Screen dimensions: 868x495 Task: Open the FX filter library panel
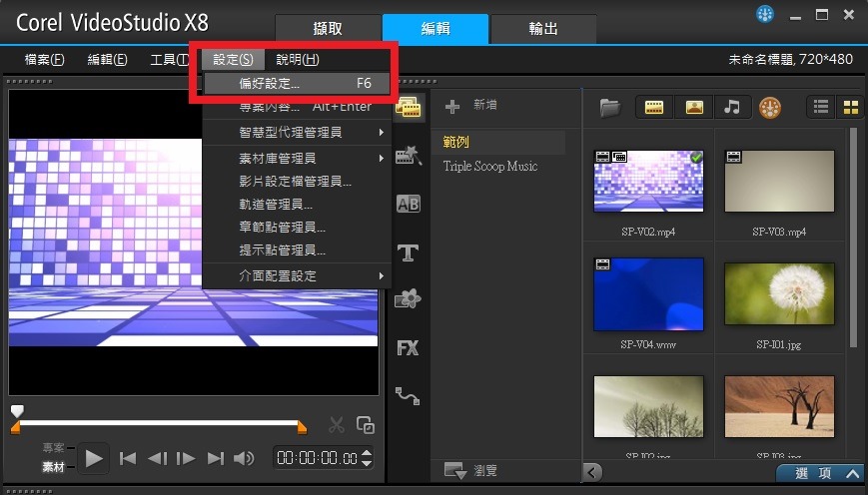[x=408, y=348]
